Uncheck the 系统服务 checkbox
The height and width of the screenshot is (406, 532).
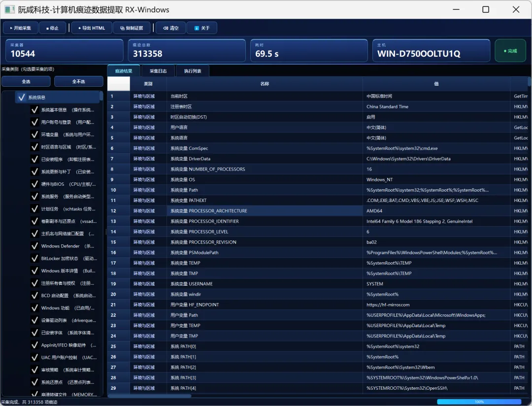34,197
